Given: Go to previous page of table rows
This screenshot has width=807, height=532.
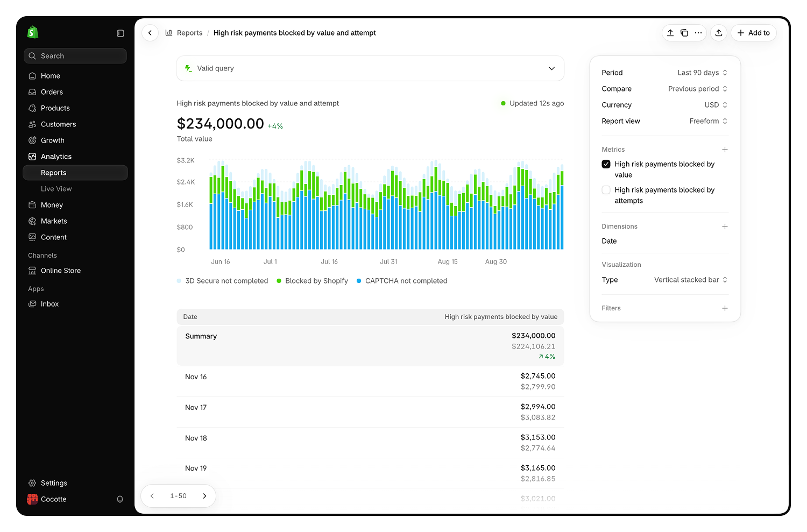Looking at the screenshot, I should pyautogui.click(x=152, y=496).
